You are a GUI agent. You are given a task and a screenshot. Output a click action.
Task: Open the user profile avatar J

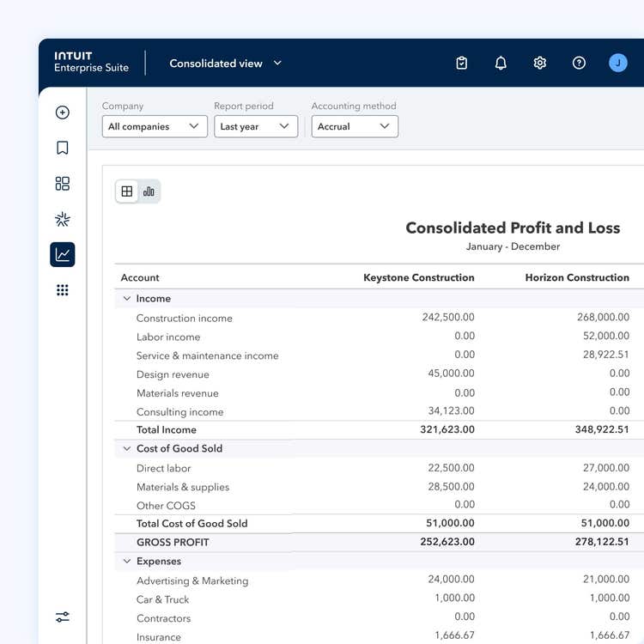(x=617, y=63)
